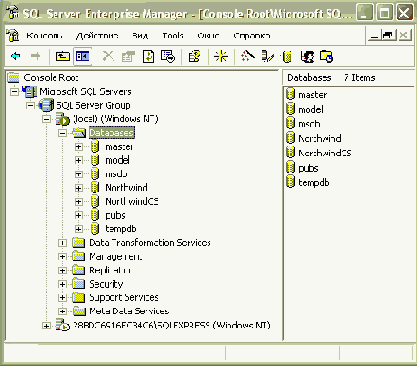Open the Console menu in menu bar
This screenshot has width=417, height=366.
(45, 35)
